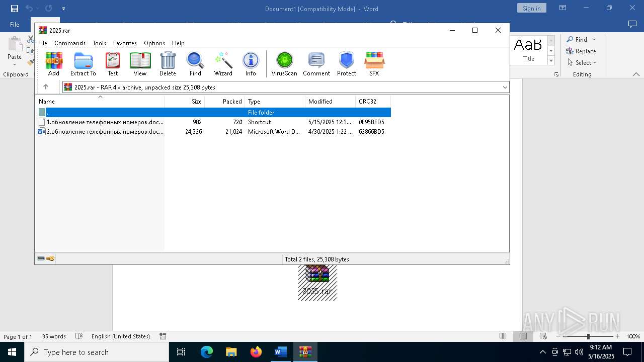Expand the archive path dropdown
644x362 pixels.
pos(505,87)
